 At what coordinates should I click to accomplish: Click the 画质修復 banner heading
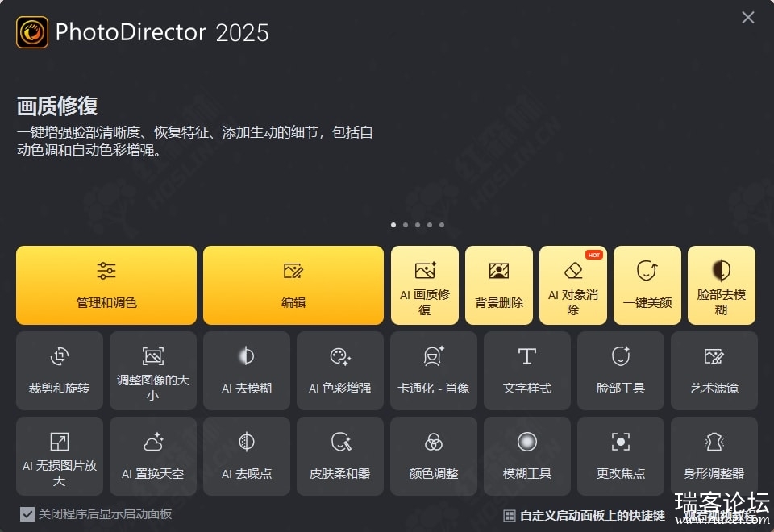57,106
